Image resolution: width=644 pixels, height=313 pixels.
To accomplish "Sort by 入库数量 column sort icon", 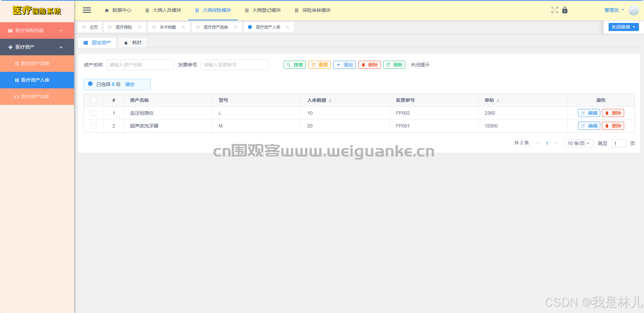I will coord(330,101).
